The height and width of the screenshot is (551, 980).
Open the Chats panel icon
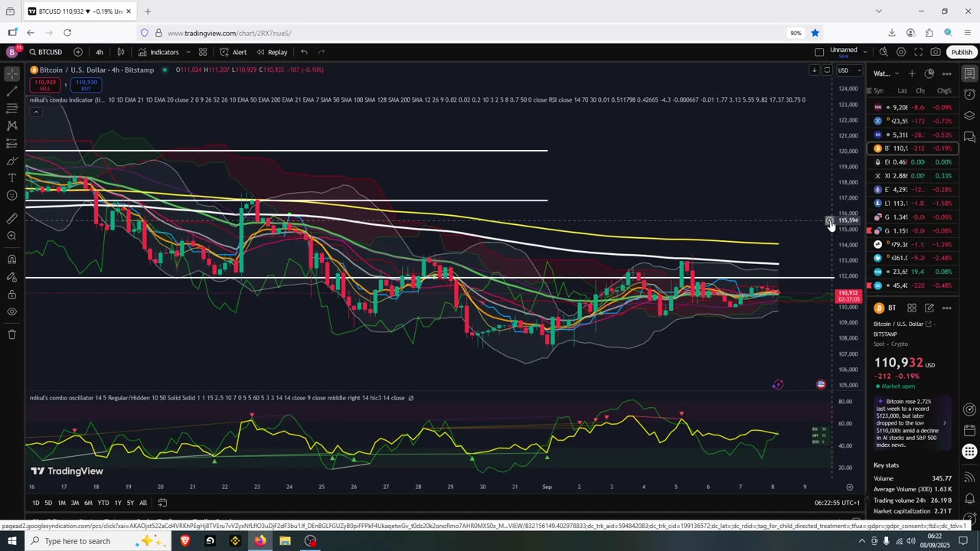pyautogui.click(x=969, y=137)
